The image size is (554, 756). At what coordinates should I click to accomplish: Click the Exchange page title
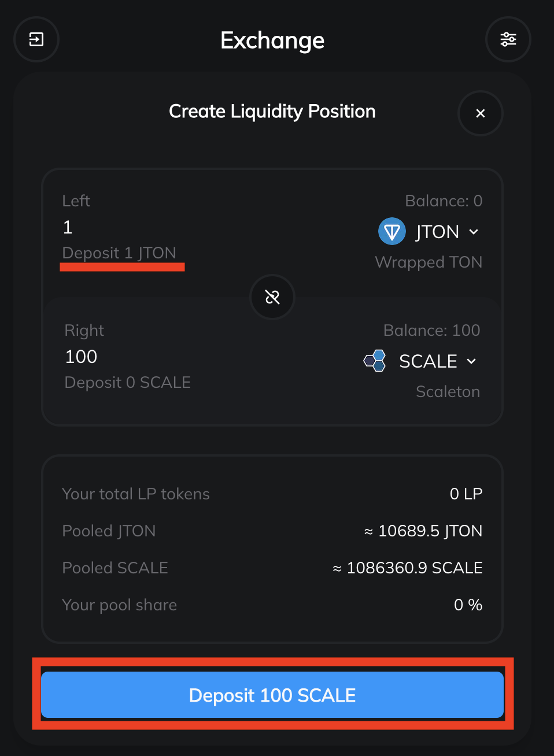click(272, 40)
